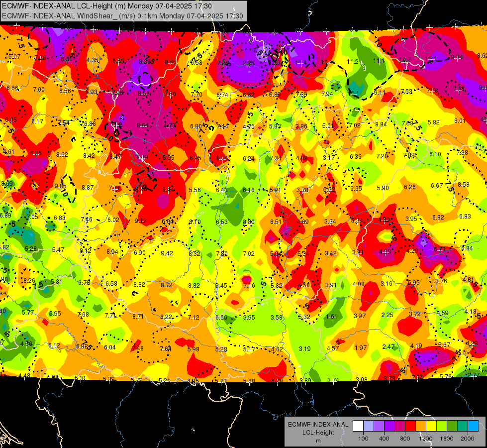Click the 'LCL-Height' legend caption
Image resolution: width=487 pixels, height=448 pixels.
(x=318, y=433)
